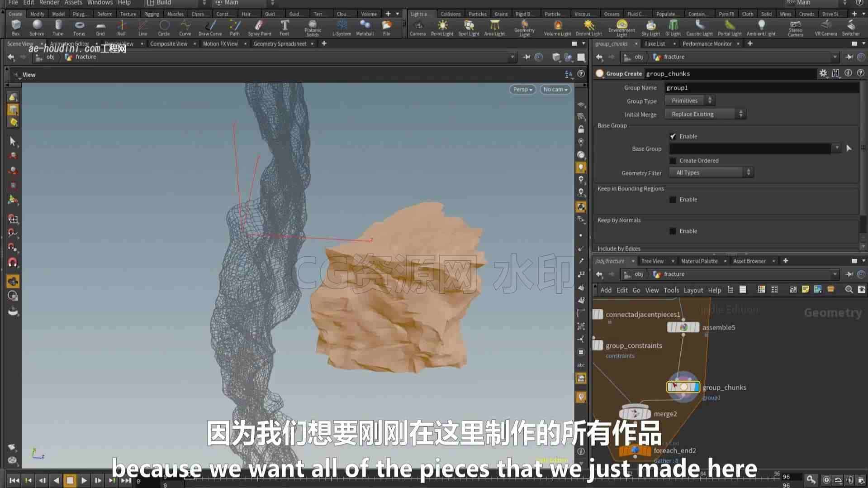
Task: Click the Base Group text field
Action: 749,148
